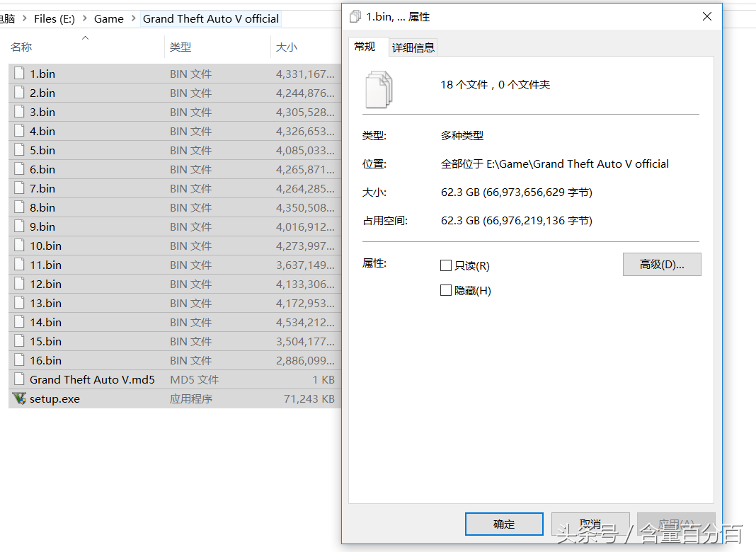Click the 11.bin file icon
Screen dimensions: 756x552
(x=19, y=265)
